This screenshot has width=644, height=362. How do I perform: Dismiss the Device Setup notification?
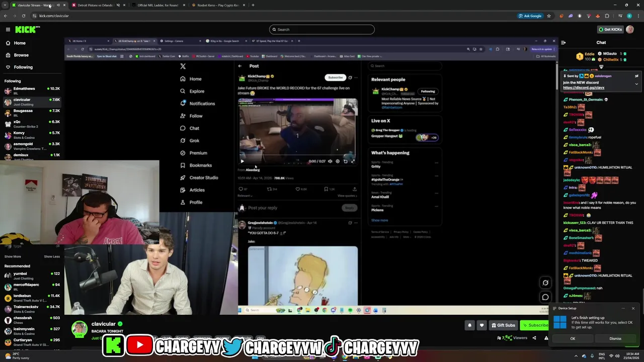click(615, 338)
